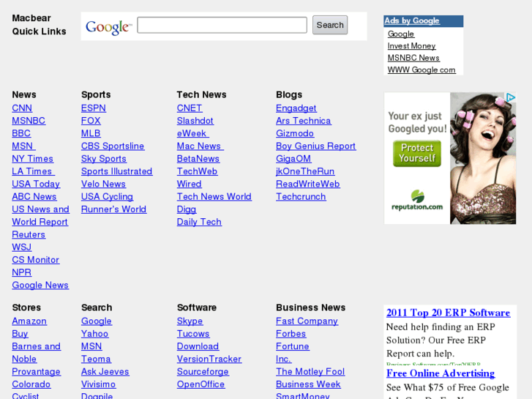Open the CNN news link
Image resolution: width=532 pixels, height=399 pixels.
pos(22,108)
